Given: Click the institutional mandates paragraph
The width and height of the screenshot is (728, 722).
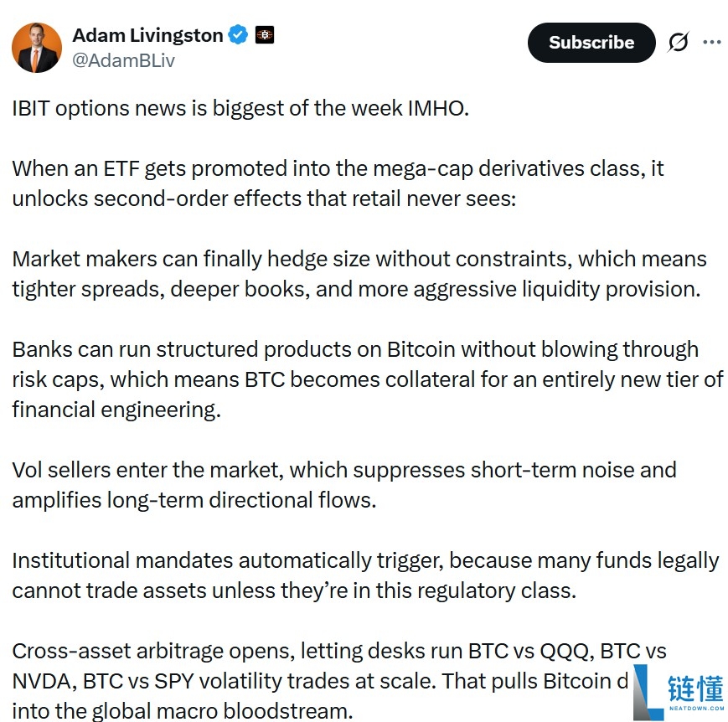Looking at the screenshot, I should 364,575.
